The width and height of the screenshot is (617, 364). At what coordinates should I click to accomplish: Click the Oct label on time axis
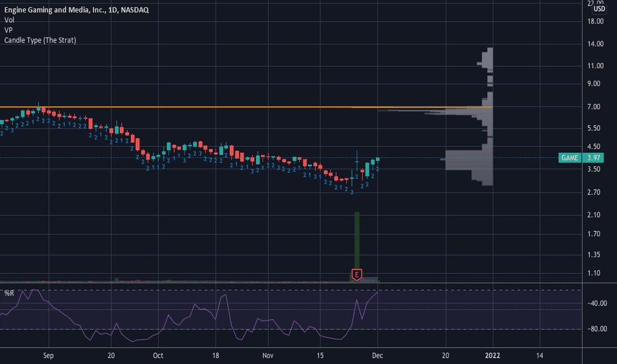point(158,355)
